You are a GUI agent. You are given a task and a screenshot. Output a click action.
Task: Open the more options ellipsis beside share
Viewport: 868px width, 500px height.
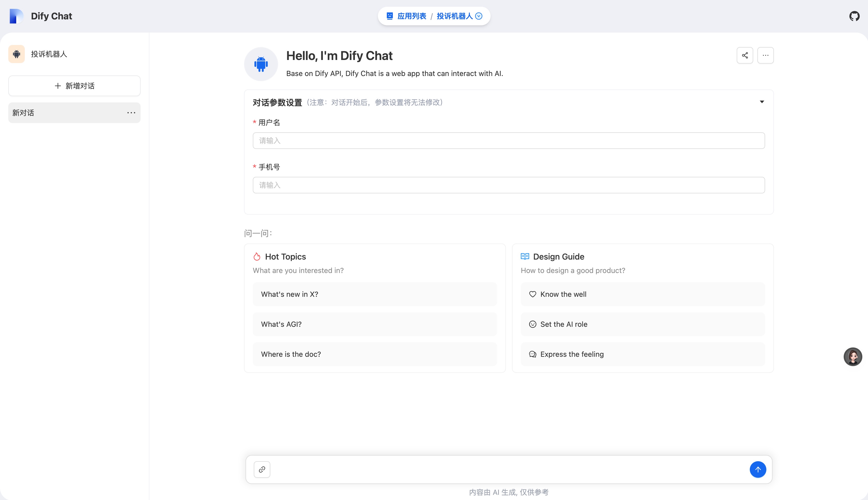pos(765,55)
